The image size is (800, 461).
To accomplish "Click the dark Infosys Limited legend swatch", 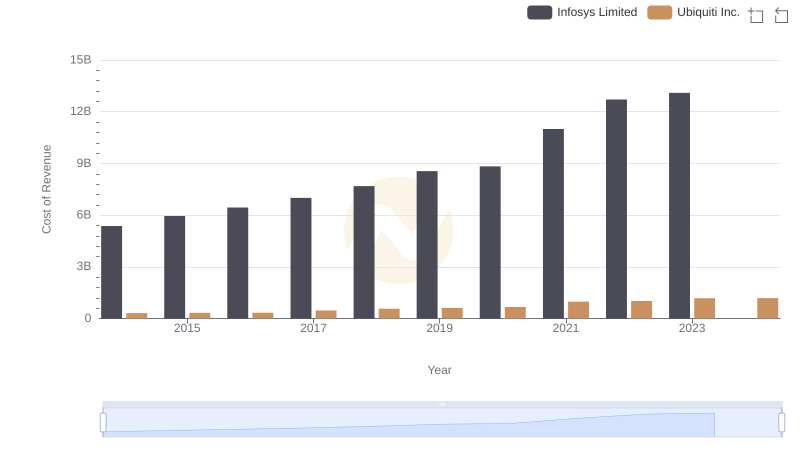I will 539,12.
